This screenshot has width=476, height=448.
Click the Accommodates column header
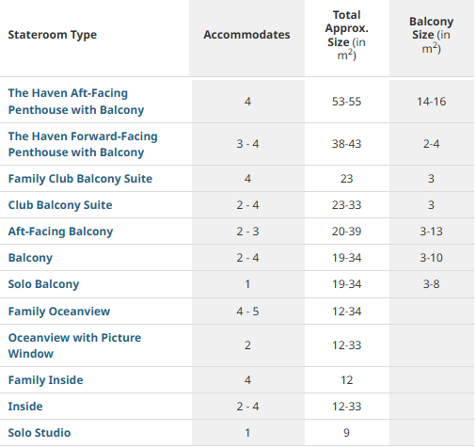(246, 35)
